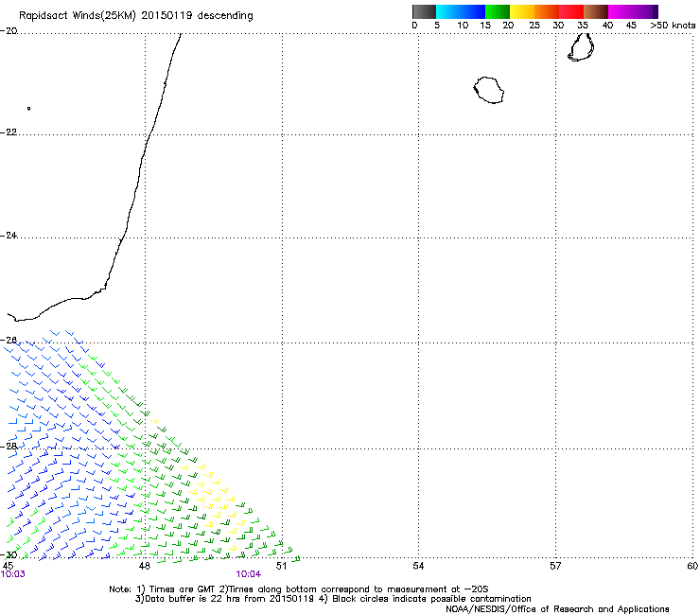Click the purple time label "10:03"
Image resolution: width=700 pixels, height=615 pixels.
pyautogui.click(x=13, y=574)
